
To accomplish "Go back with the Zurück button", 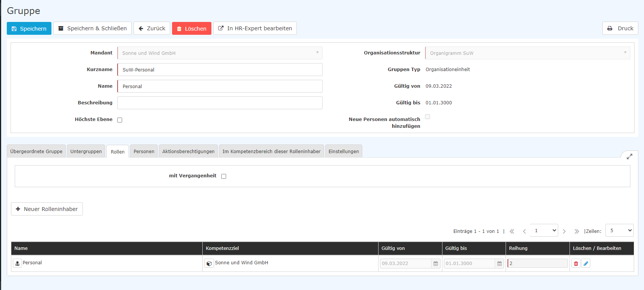I will pos(152,28).
